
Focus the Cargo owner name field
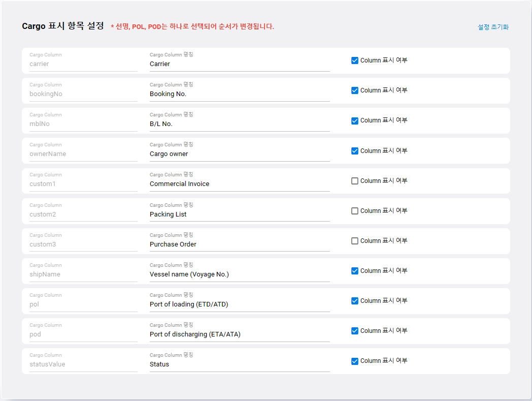tap(239, 154)
